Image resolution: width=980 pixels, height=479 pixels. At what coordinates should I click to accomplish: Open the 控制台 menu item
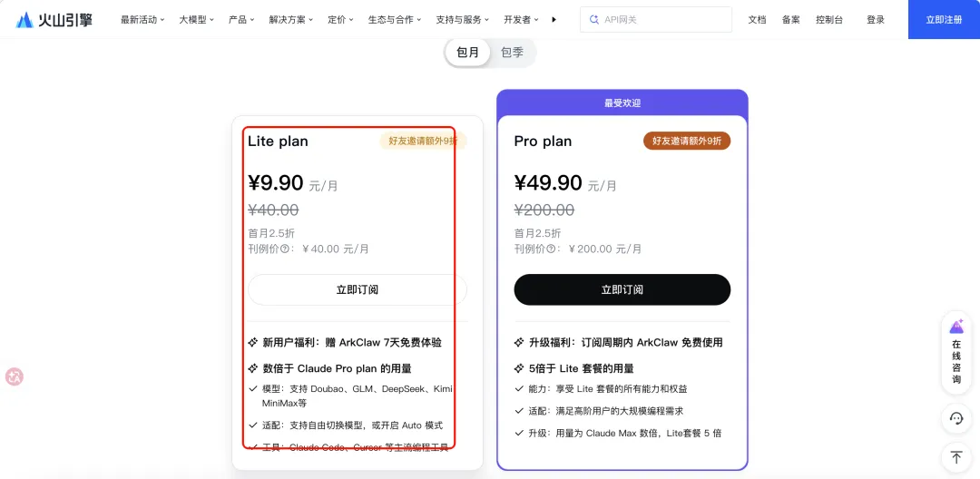click(828, 19)
